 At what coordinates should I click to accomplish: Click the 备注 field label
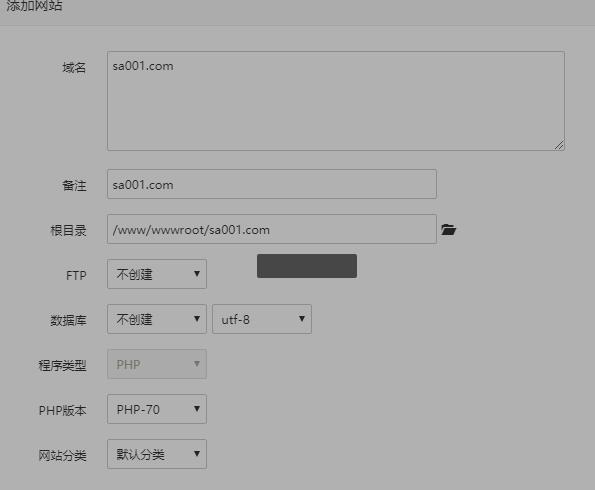pyautogui.click(x=74, y=186)
